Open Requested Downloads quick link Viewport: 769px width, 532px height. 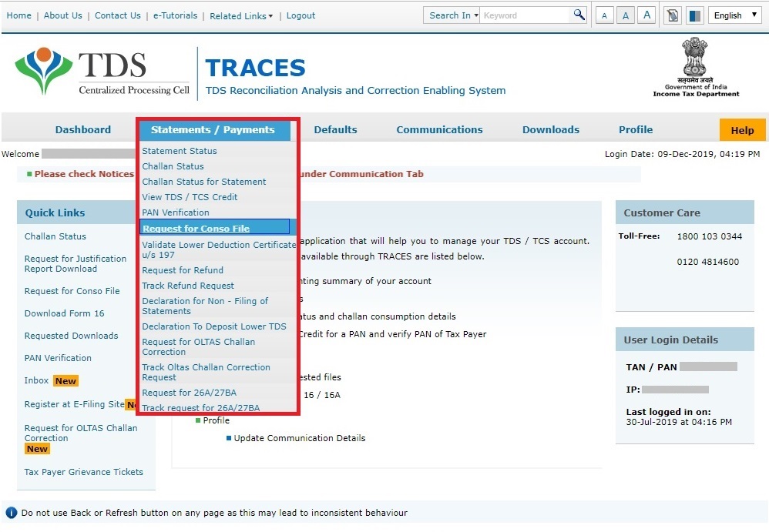71,336
